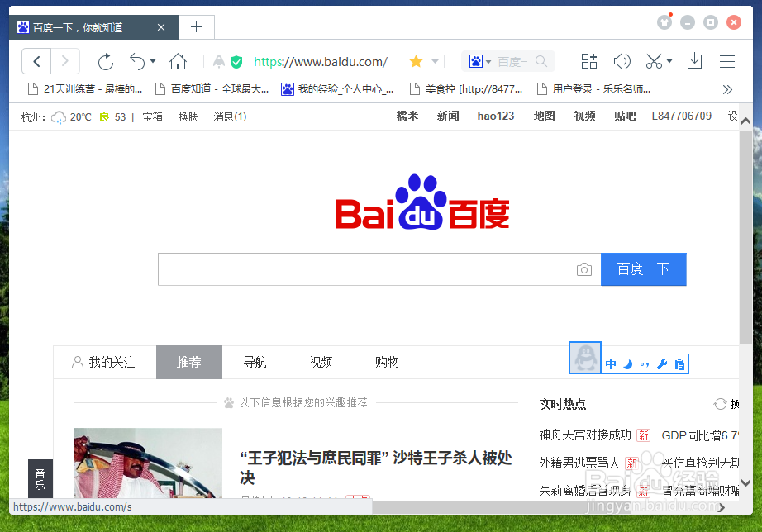
Task: Click the 换肤 link
Action: (x=188, y=116)
